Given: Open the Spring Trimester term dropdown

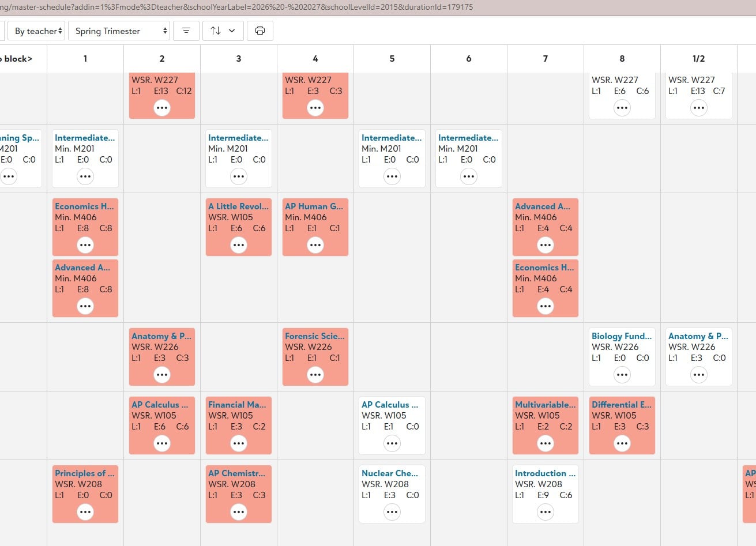Looking at the screenshot, I should pyautogui.click(x=119, y=31).
